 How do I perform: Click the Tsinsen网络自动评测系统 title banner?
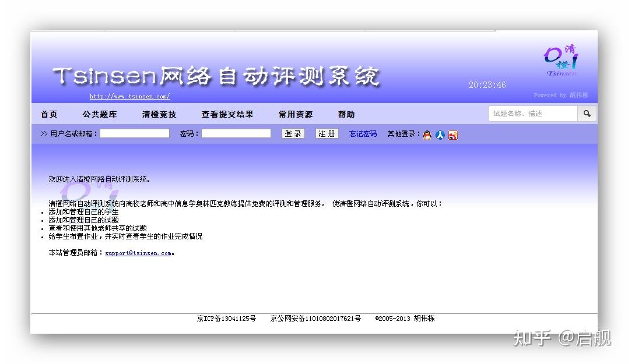[216, 76]
